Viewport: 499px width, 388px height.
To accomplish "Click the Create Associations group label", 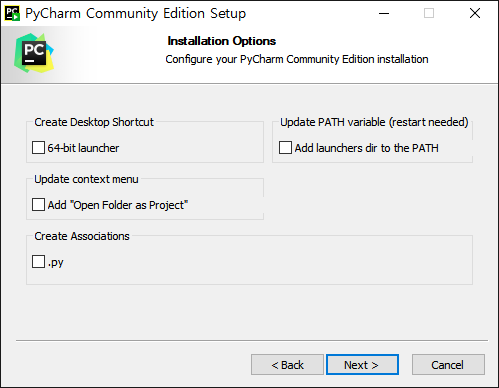I will coord(82,236).
